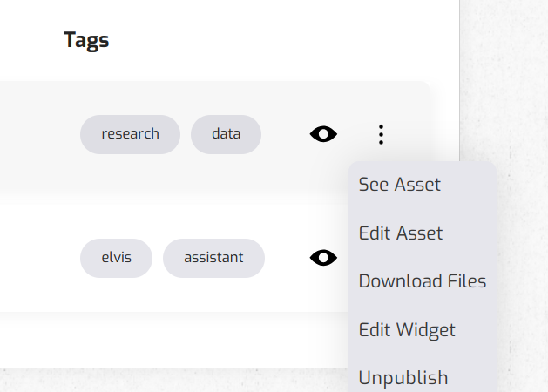This screenshot has height=392, width=548.
Task: Click Download Files menu option
Action: tap(423, 281)
